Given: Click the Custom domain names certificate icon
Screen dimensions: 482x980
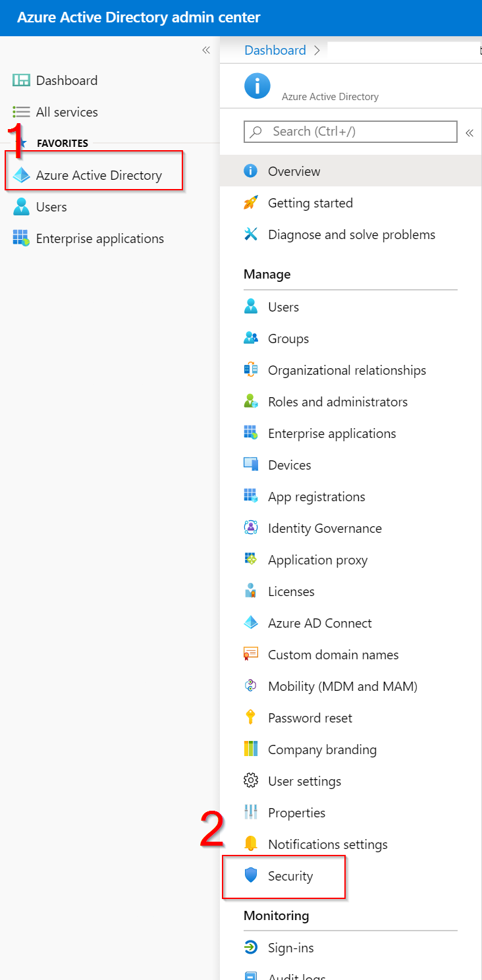Looking at the screenshot, I should (251, 655).
